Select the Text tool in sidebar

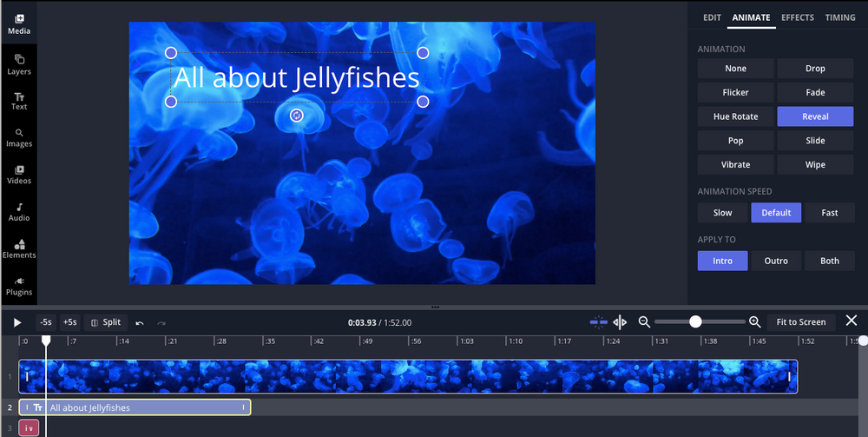18,101
